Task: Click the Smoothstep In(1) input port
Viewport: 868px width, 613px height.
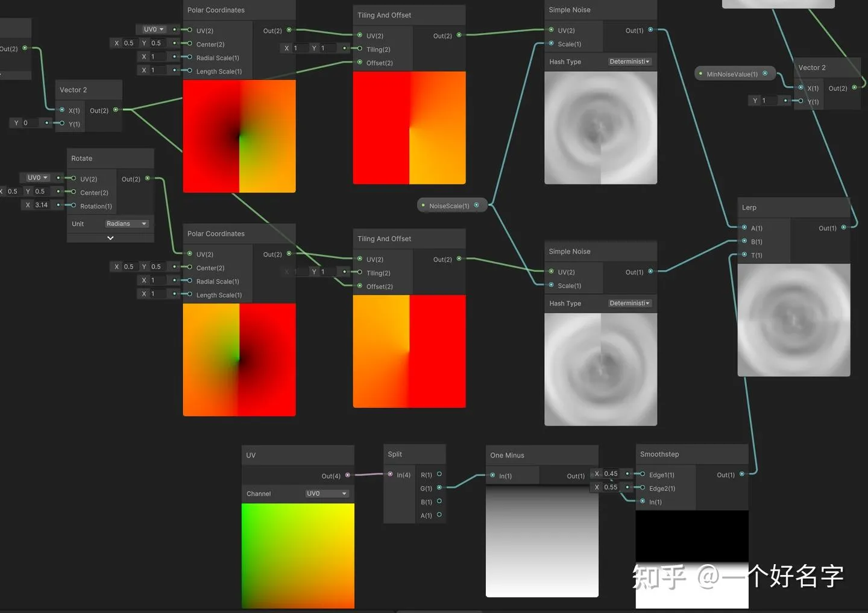Action: coord(643,501)
